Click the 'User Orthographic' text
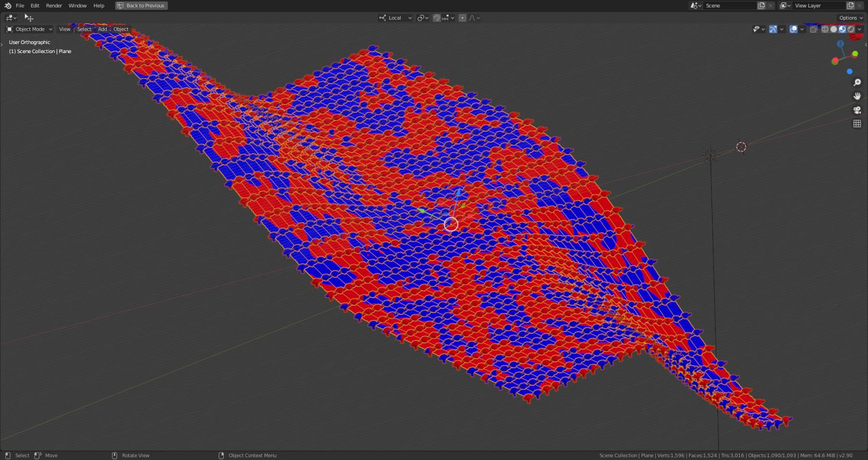Viewport: 868px width, 460px height. tap(29, 42)
